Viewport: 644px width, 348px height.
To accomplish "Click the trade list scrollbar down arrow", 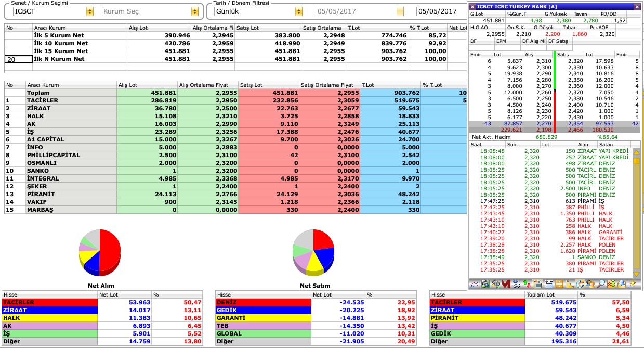I will coord(636,274).
